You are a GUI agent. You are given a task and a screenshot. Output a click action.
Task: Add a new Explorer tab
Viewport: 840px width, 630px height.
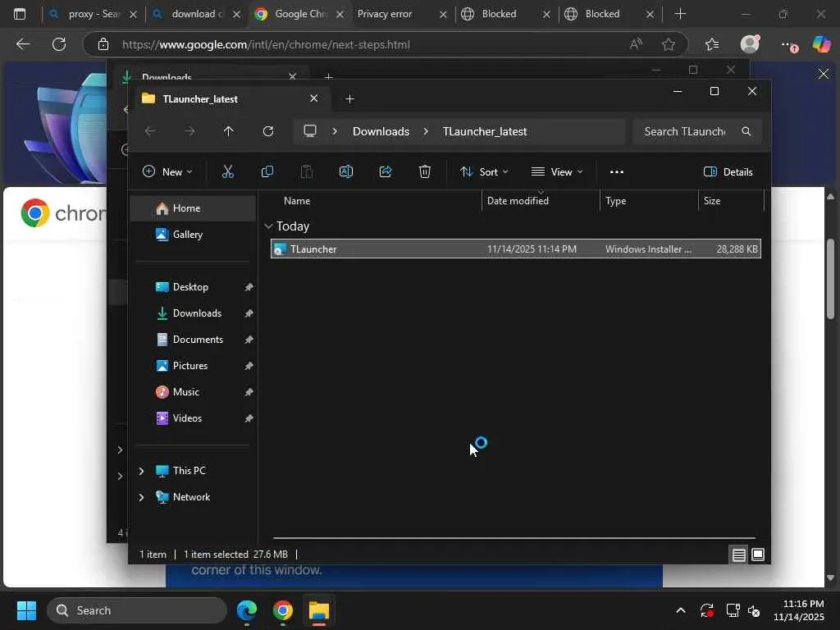pos(349,98)
